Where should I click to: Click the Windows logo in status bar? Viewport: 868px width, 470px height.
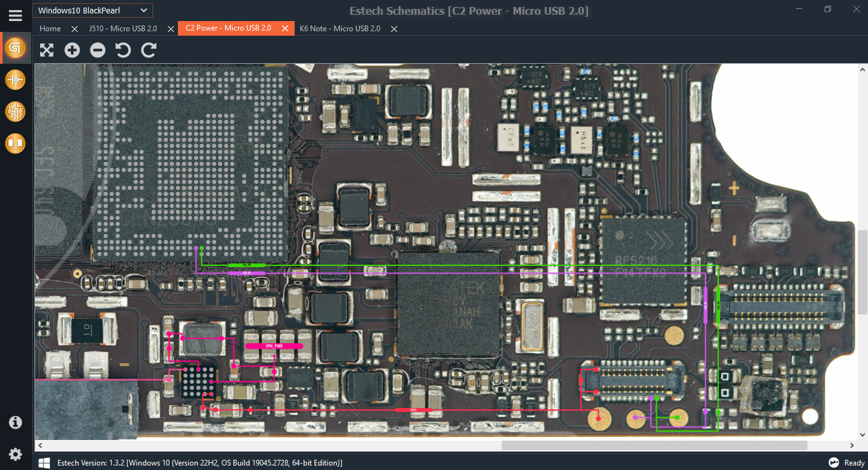click(x=44, y=462)
